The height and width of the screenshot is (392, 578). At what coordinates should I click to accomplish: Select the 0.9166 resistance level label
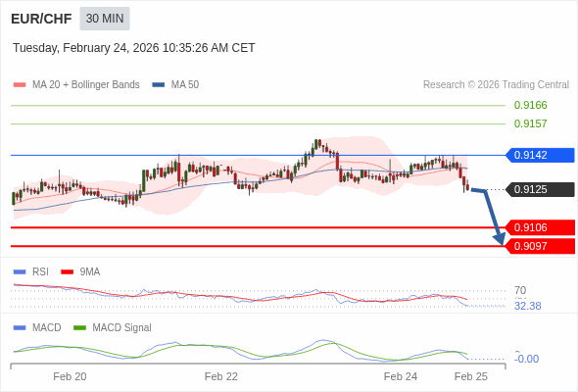click(530, 105)
